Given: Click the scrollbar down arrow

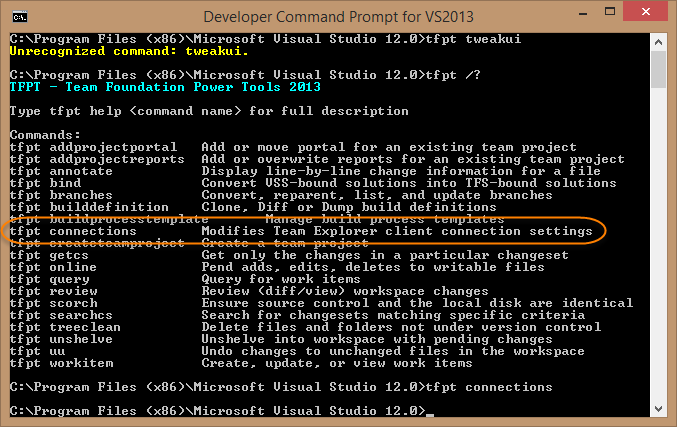Looking at the screenshot, I should [658, 408].
